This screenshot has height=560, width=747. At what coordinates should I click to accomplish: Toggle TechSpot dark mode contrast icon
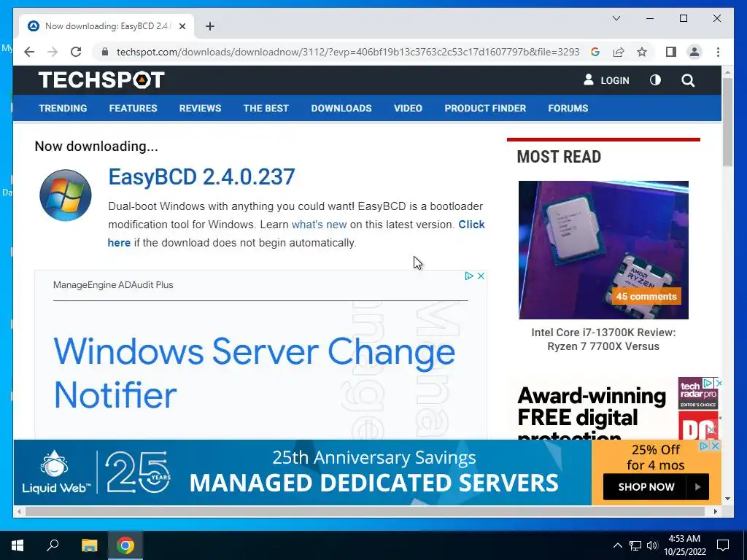(x=655, y=80)
